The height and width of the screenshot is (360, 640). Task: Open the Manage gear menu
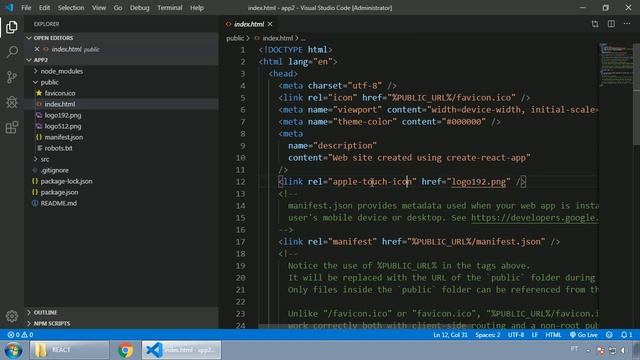tap(12, 316)
